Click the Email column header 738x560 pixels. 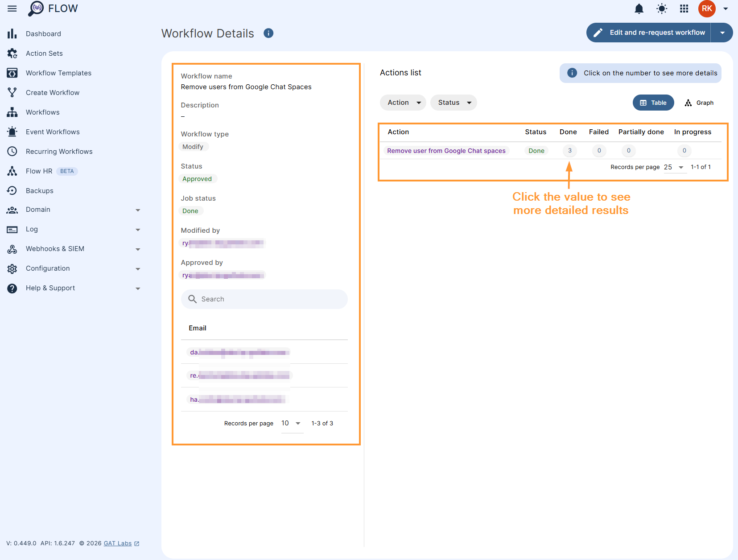click(198, 328)
